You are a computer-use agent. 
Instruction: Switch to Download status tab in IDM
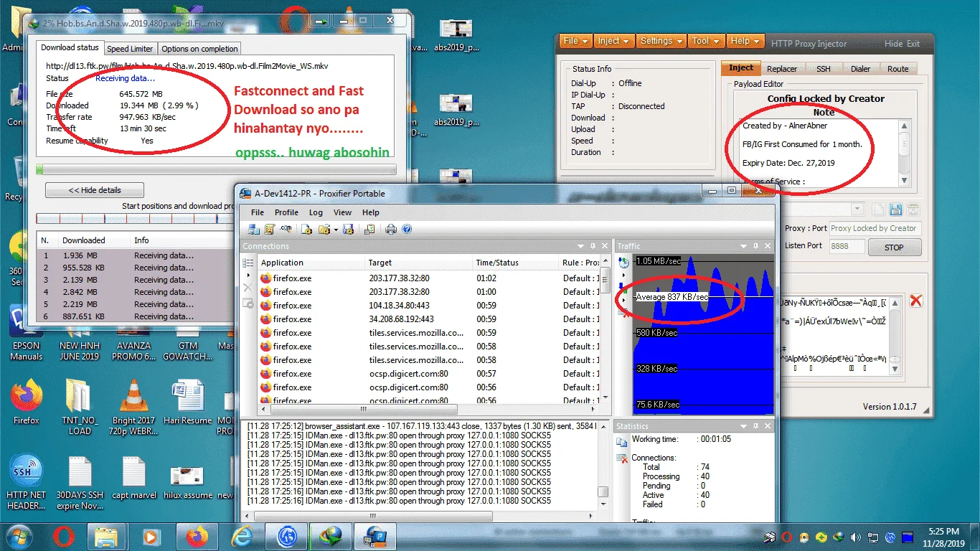pyautogui.click(x=70, y=47)
